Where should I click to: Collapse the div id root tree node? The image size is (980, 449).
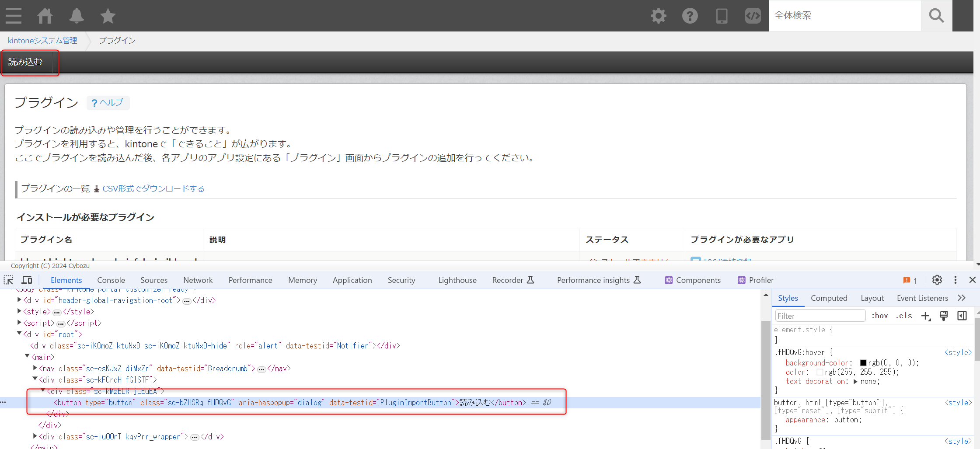[19, 334]
